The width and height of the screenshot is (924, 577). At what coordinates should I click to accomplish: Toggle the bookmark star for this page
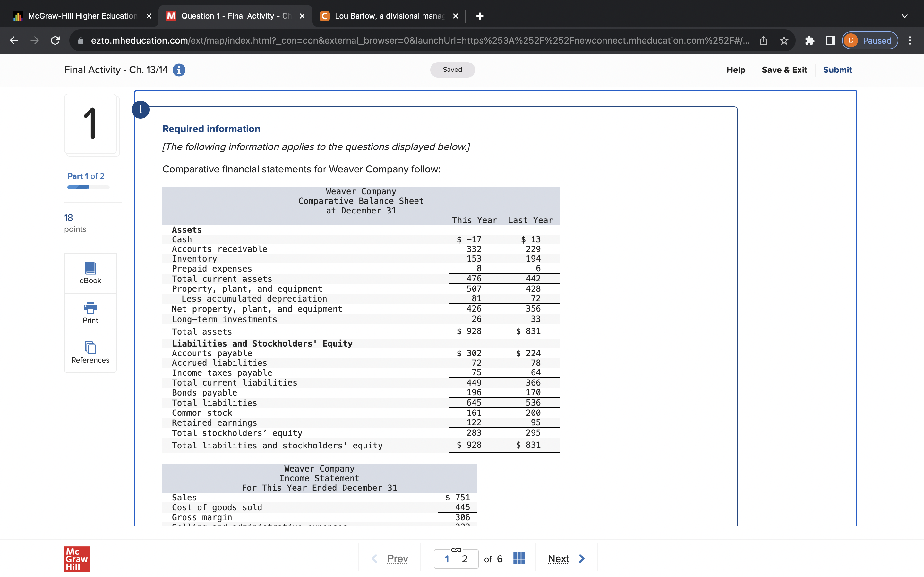[784, 40]
